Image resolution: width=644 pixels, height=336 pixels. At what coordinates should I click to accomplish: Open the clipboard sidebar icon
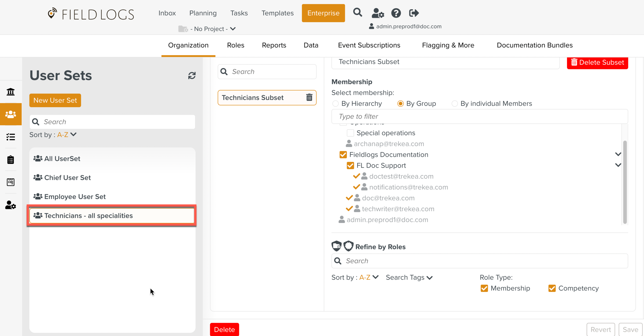pos(11,160)
